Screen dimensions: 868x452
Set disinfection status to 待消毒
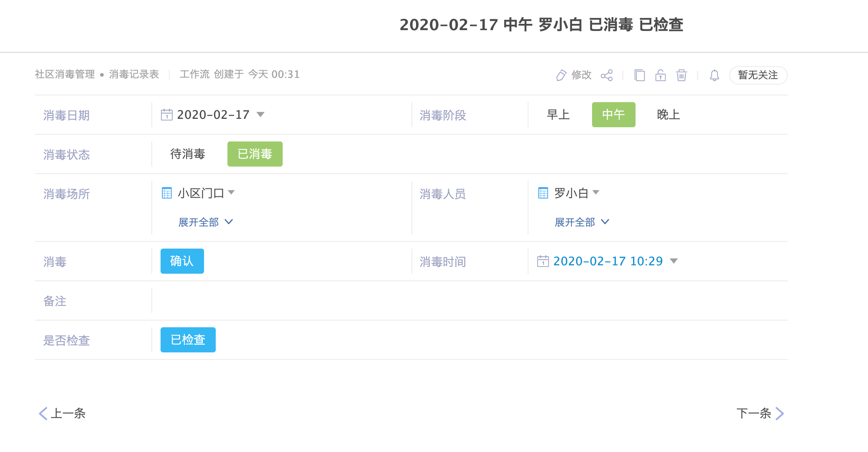[x=188, y=154]
